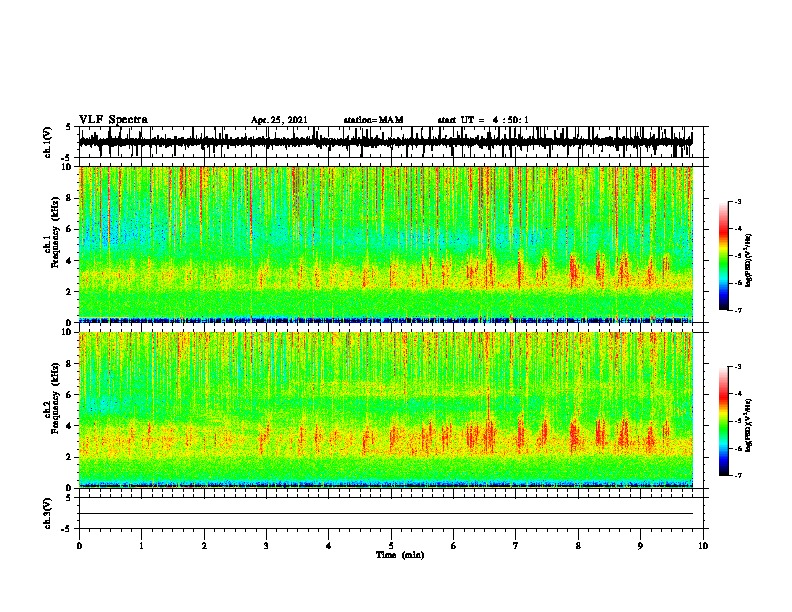This screenshot has width=792, height=612.
Task: Select the "start UT = 4 :50: 1" text
Action: click(x=483, y=120)
